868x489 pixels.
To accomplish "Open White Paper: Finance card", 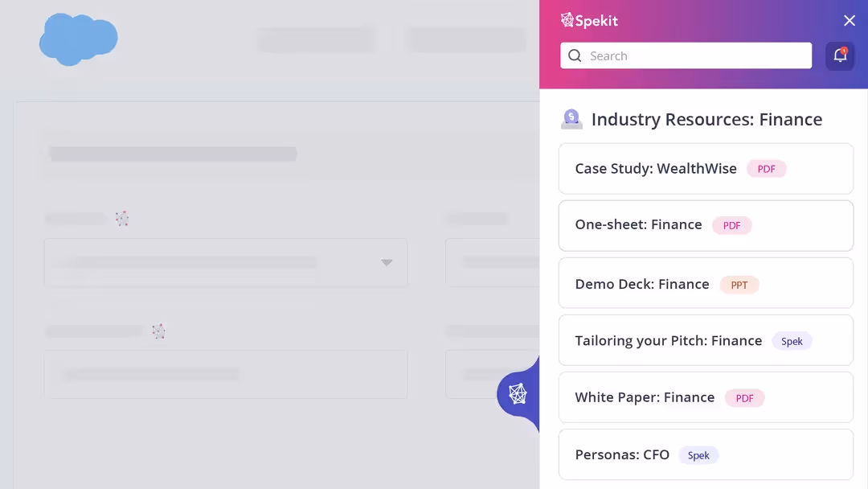I will pyautogui.click(x=706, y=397).
